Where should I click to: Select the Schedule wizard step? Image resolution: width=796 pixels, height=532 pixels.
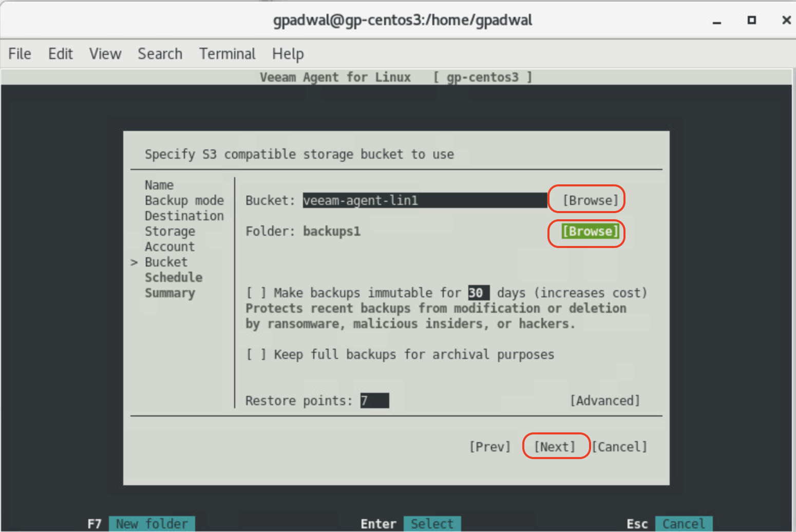174,277
